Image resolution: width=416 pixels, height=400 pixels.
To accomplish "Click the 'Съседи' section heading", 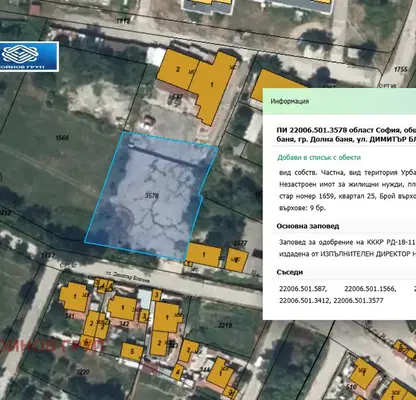I will (x=290, y=272).
